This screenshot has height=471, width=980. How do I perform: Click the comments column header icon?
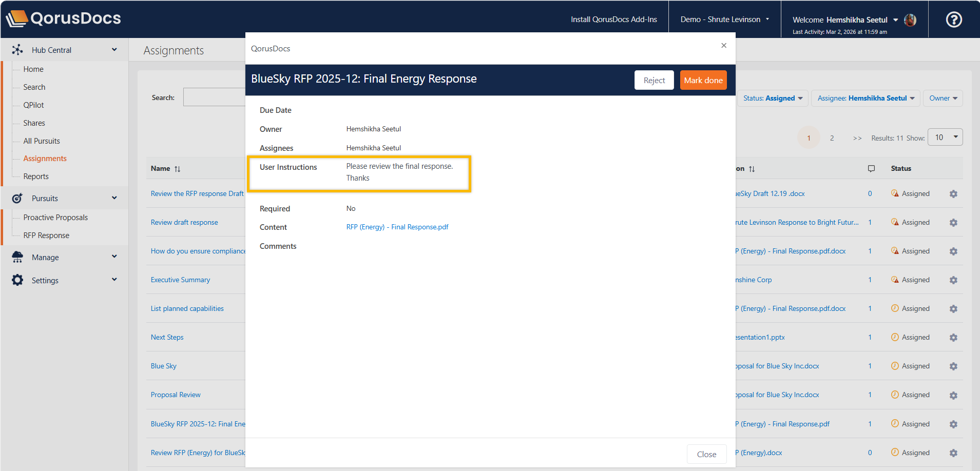click(871, 169)
